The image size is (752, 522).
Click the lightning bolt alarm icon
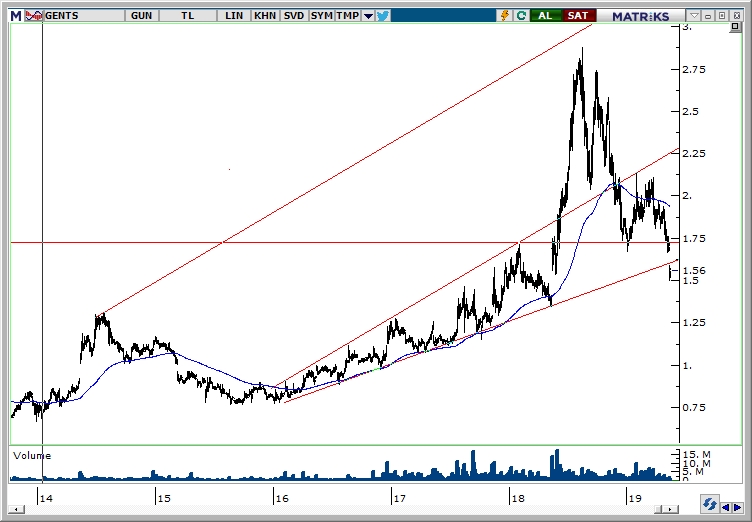505,16
